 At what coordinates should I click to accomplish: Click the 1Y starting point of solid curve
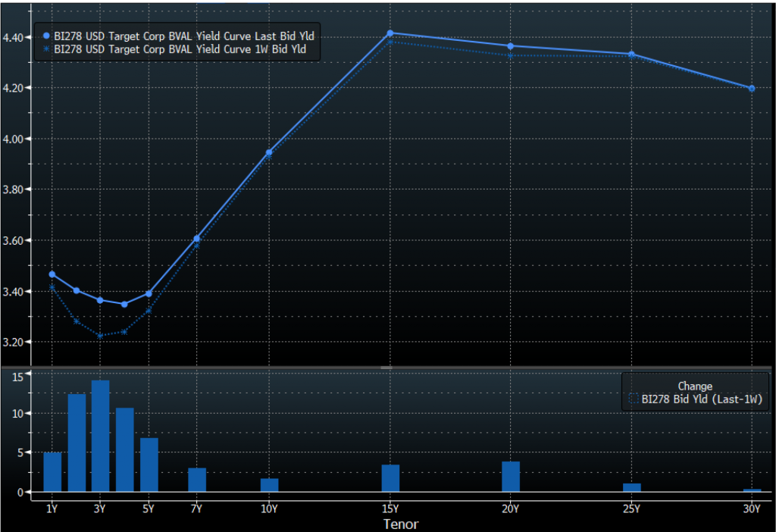(x=52, y=274)
